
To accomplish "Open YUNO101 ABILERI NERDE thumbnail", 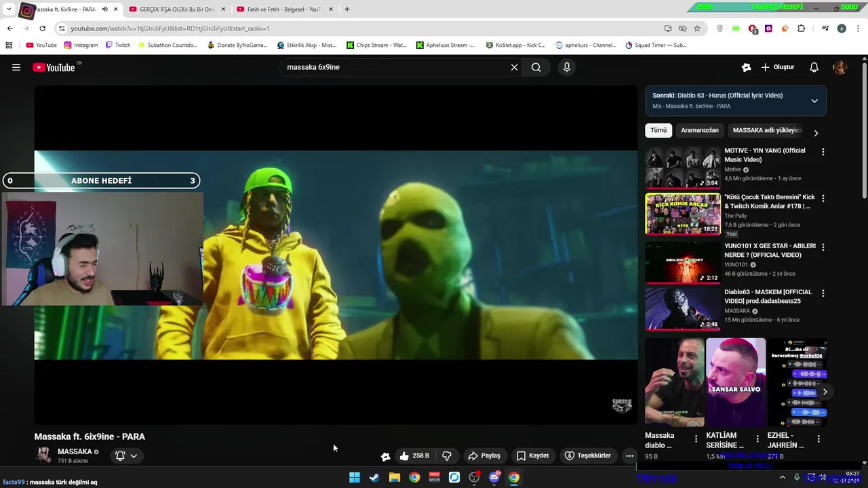I will click(x=682, y=262).
